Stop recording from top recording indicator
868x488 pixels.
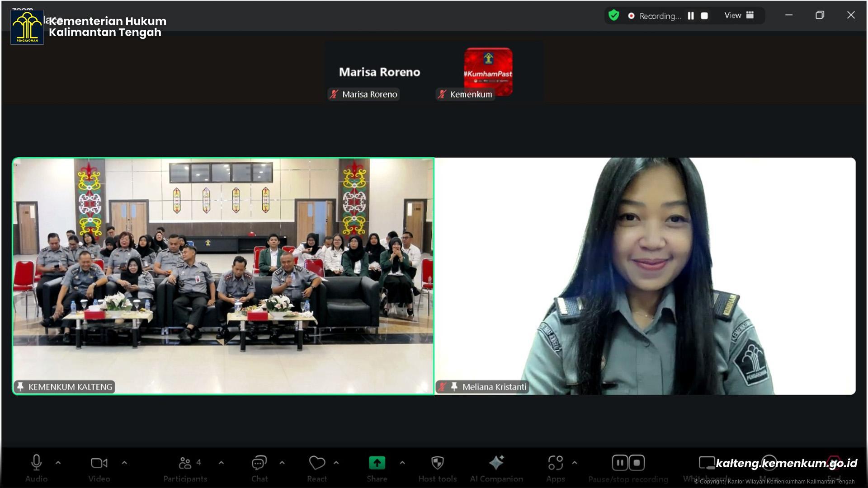point(704,16)
